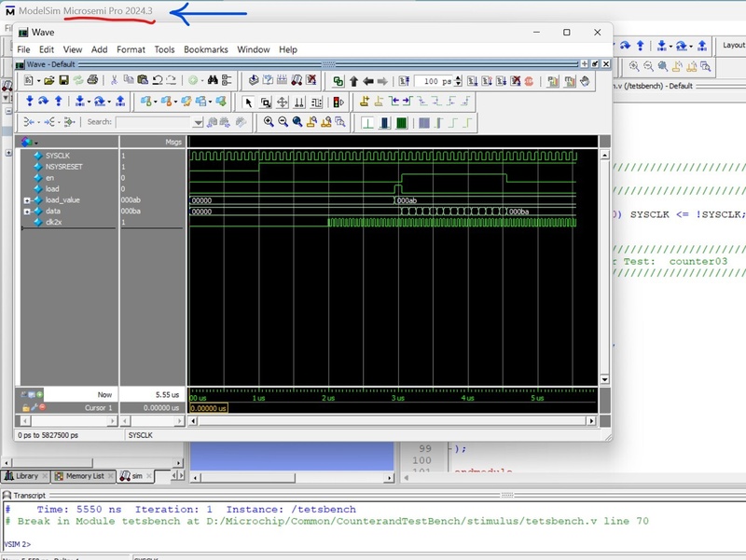Expand the data signal bus
Image resolution: width=746 pixels, height=560 pixels.
coord(27,212)
